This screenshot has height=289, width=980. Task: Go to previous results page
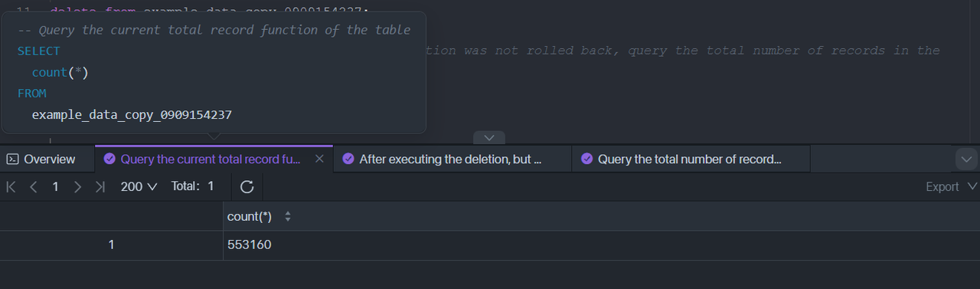pyautogui.click(x=34, y=186)
